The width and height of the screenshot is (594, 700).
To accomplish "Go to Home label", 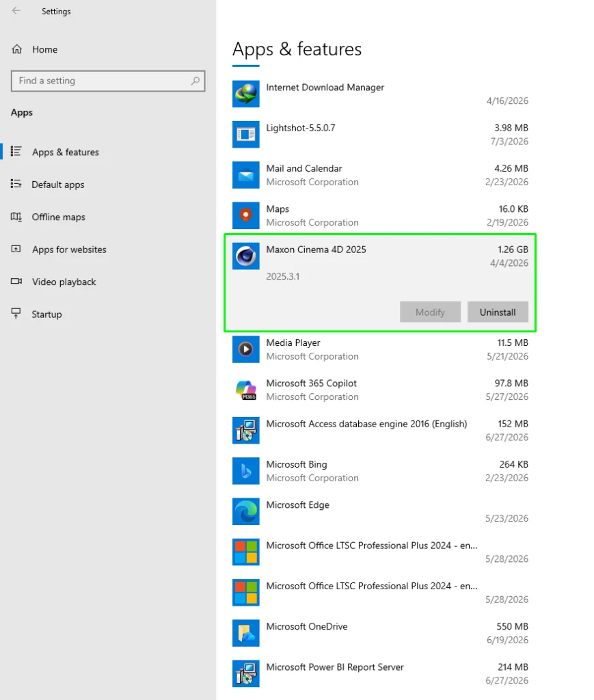I will coord(44,49).
